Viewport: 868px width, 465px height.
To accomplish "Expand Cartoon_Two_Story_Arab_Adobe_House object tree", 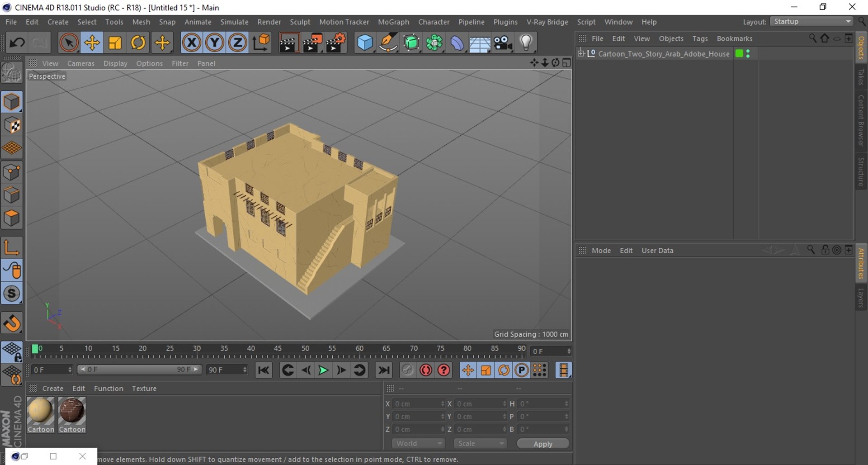I will coord(581,53).
